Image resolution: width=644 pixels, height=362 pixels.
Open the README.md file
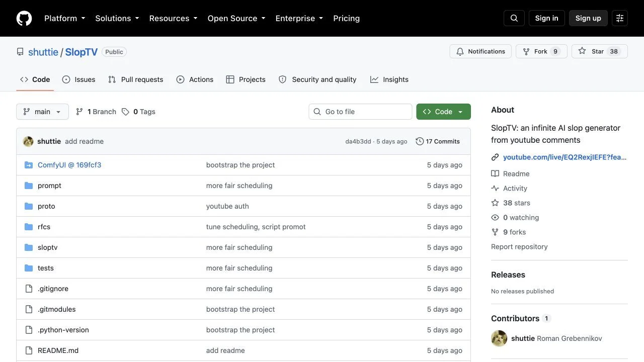58,350
